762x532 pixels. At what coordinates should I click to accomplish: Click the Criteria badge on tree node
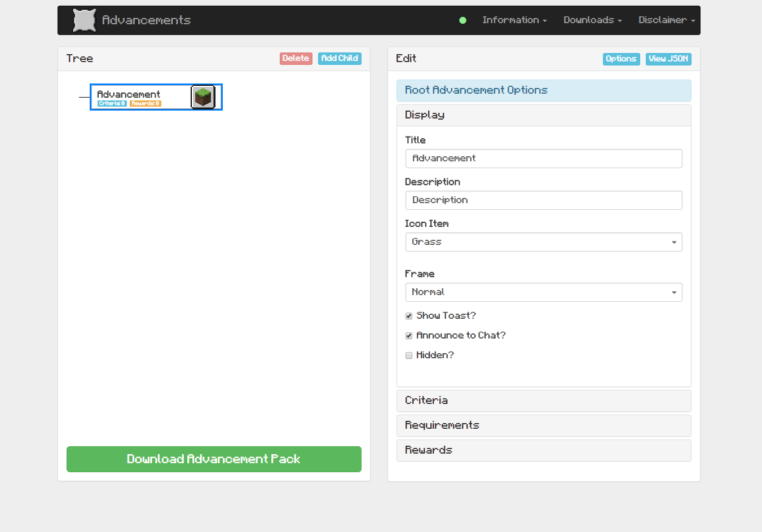(x=112, y=104)
